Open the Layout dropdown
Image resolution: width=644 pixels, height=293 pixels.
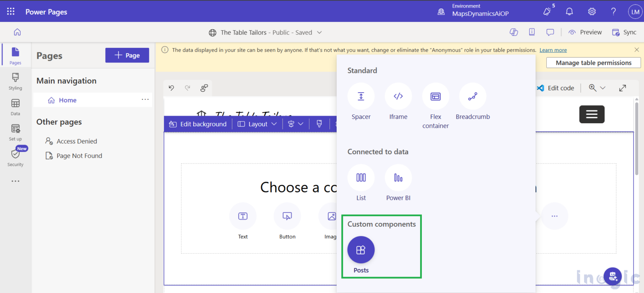click(257, 124)
